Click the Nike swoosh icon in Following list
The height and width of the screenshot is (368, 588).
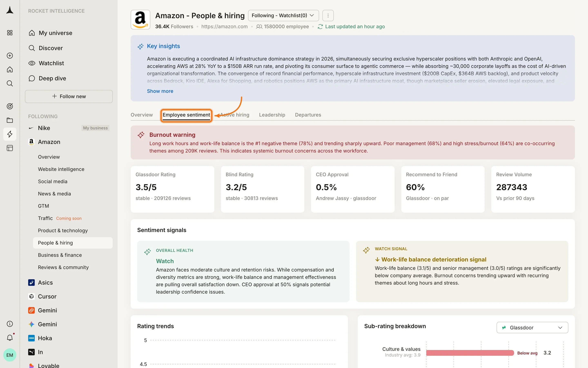(x=31, y=128)
